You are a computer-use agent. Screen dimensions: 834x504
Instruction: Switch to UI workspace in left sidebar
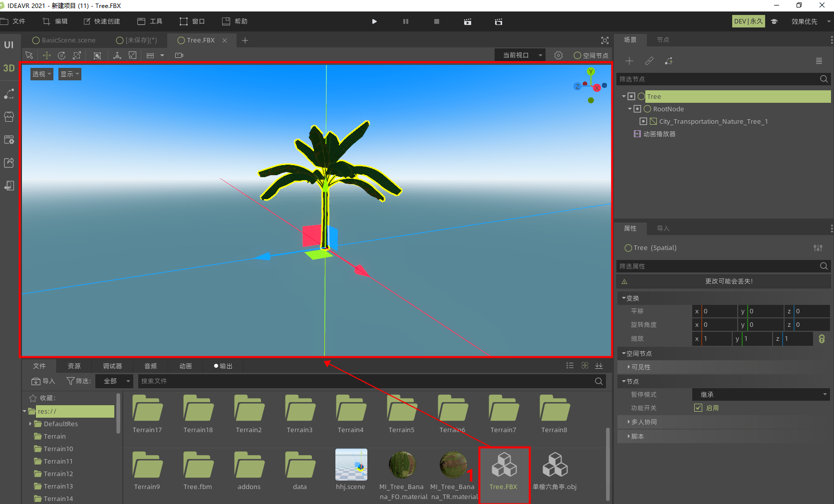[9, 45]
